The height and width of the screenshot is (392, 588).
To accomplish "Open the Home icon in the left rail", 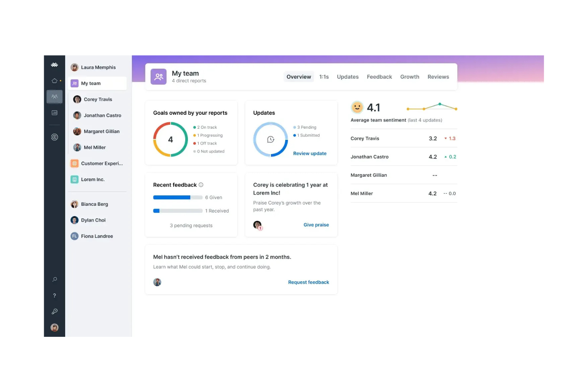I will point(54,81).
